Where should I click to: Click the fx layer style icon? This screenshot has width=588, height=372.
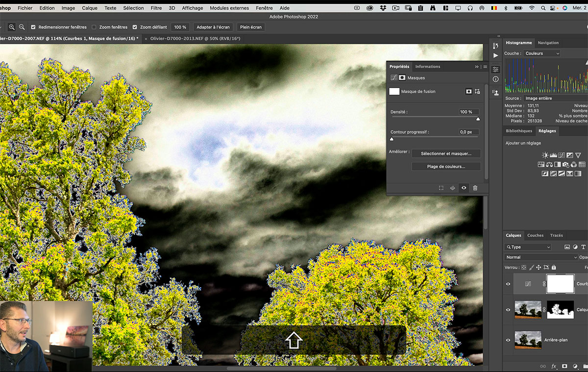(554, 366)
